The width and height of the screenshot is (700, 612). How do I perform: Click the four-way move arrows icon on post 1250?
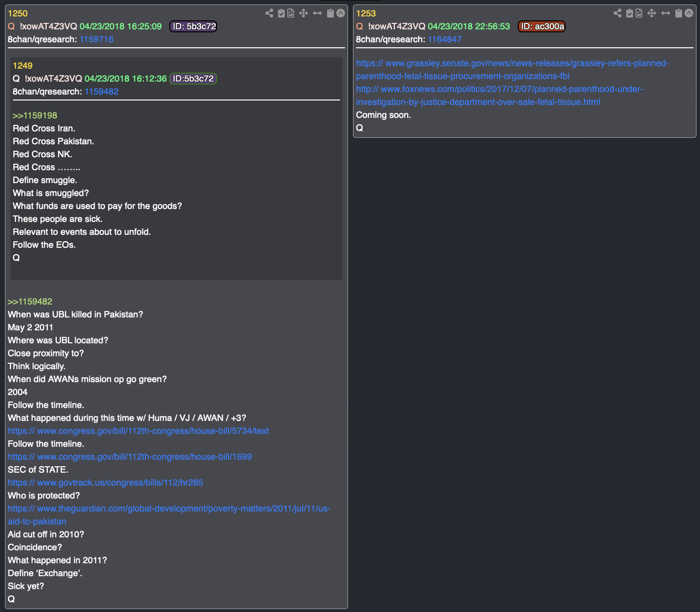click(x=303, y=13)
